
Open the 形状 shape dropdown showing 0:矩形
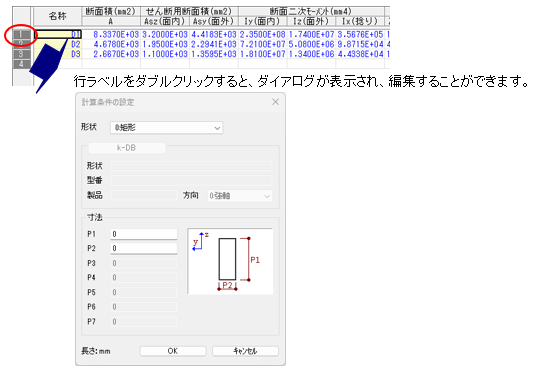166,128
